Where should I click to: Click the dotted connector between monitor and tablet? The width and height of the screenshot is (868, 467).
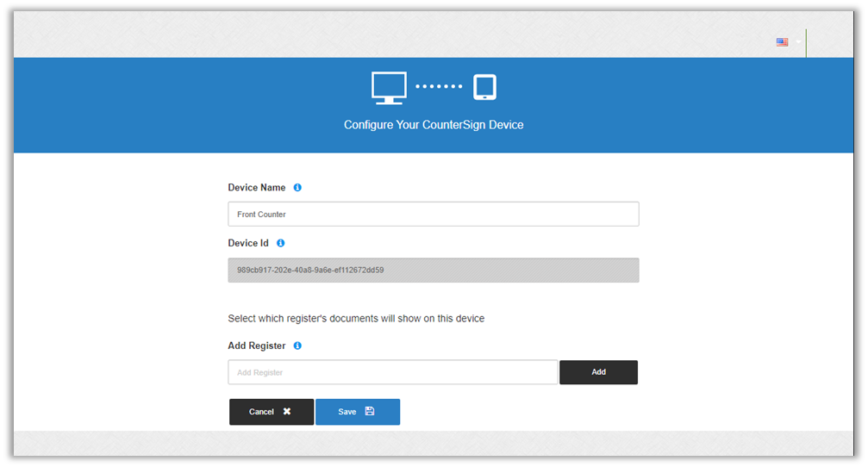[x=439, y=87]
